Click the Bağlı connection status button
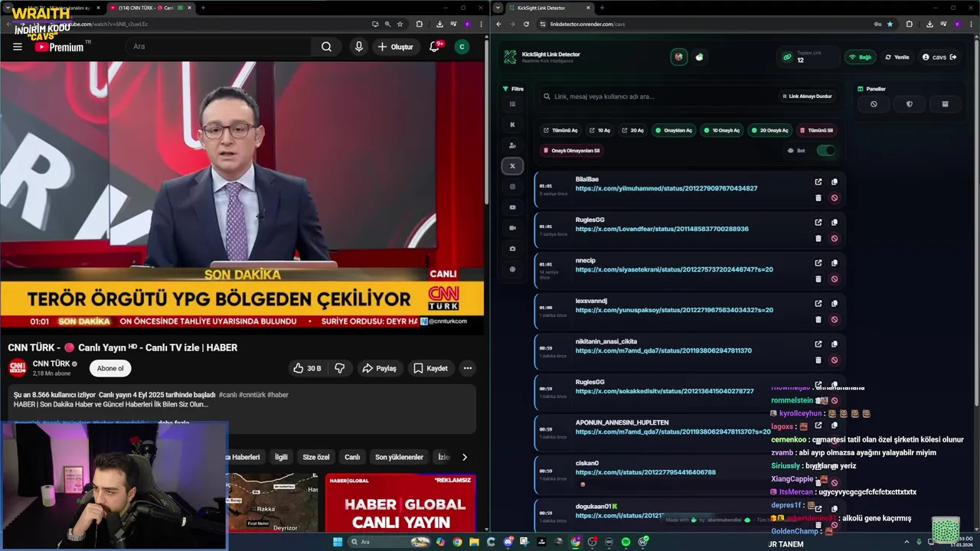980x551 pixels. pyautogui.click(x=861, y=57)
